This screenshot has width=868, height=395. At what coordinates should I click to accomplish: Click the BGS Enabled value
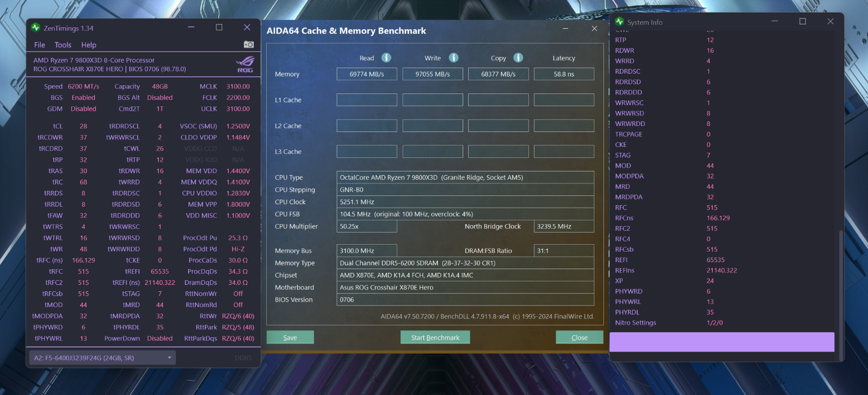point(84,98)
